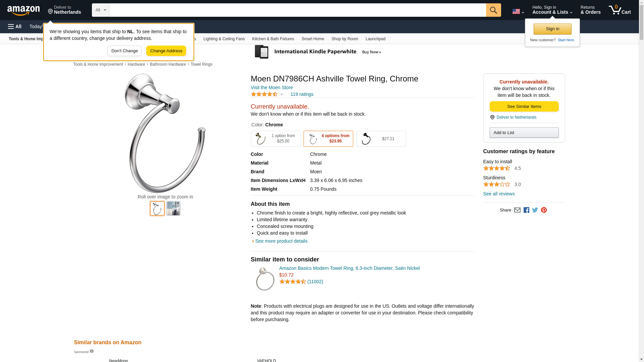Select the second product thumbnail image

(x=173, y=208)
